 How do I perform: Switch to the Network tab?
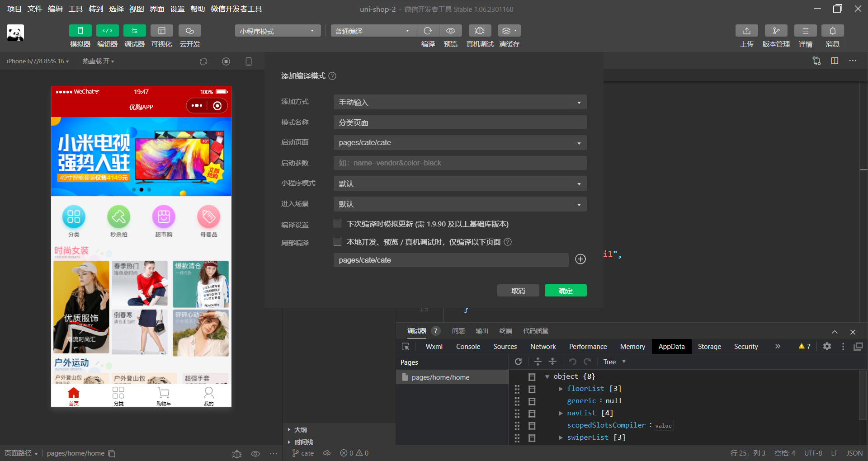point(543,347)
